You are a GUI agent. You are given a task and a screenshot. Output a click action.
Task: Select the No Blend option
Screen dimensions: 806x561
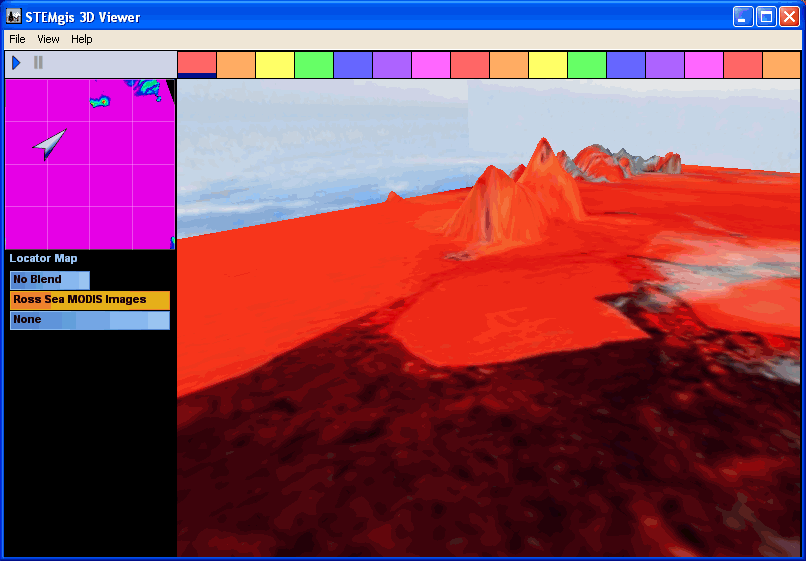pos(50,280)
